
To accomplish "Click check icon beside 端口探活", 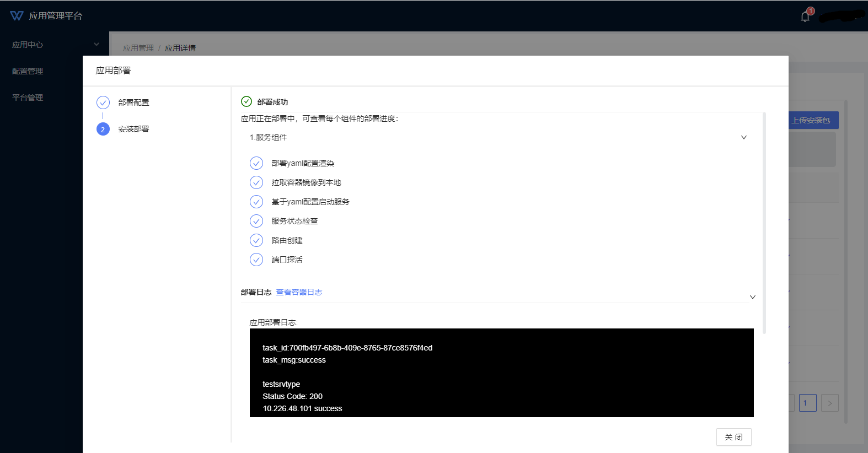I will [x=256, y=260].
